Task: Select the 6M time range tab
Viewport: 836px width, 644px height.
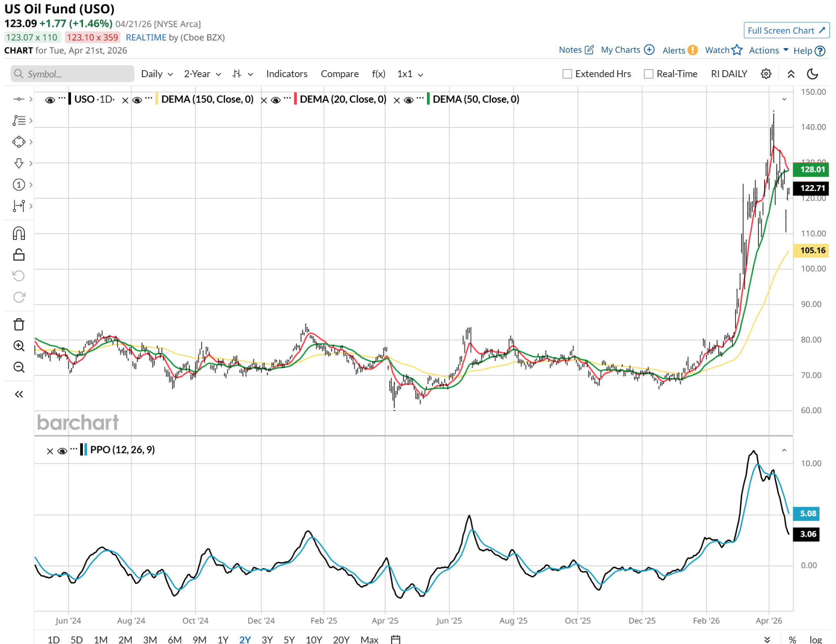Action: 174,639
